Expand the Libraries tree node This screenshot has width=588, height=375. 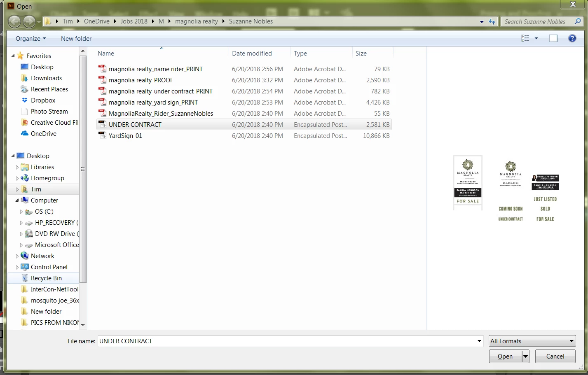[x=17, y=167]
